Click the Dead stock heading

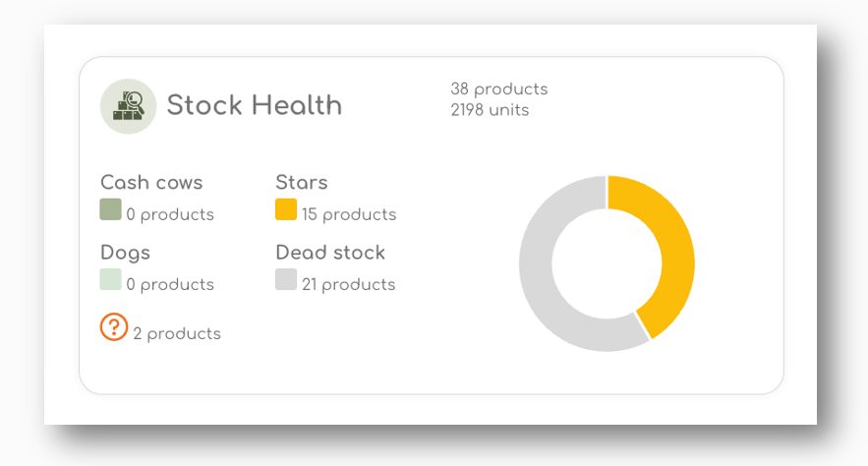click(x=330, y=253)
